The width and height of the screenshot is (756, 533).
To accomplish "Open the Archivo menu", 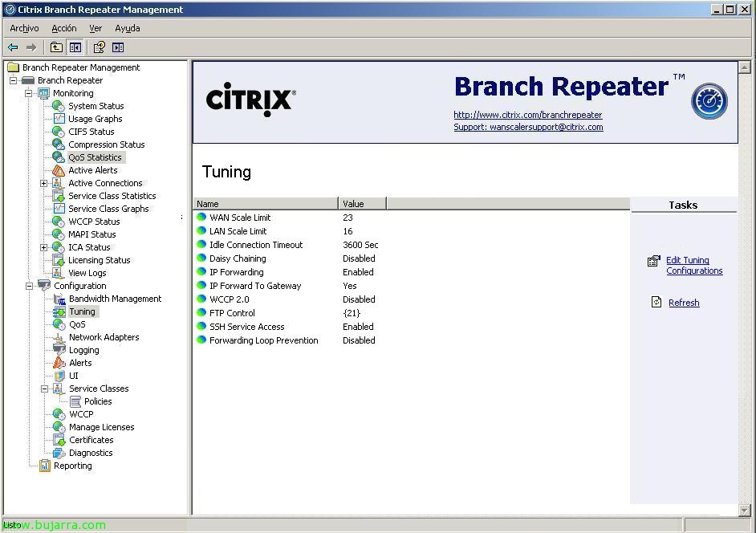I will click(x=24, y=28).
